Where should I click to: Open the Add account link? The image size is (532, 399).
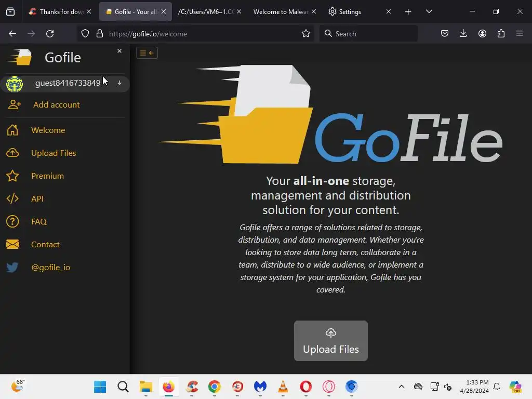point(56,104)
